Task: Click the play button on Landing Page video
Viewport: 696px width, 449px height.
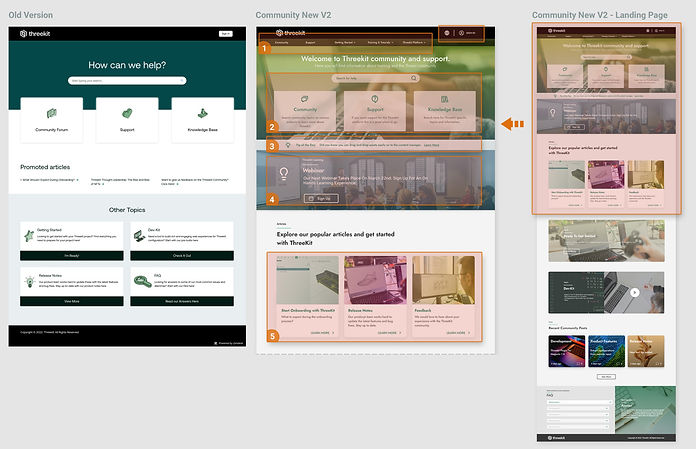Action: (x=635, y=292)
